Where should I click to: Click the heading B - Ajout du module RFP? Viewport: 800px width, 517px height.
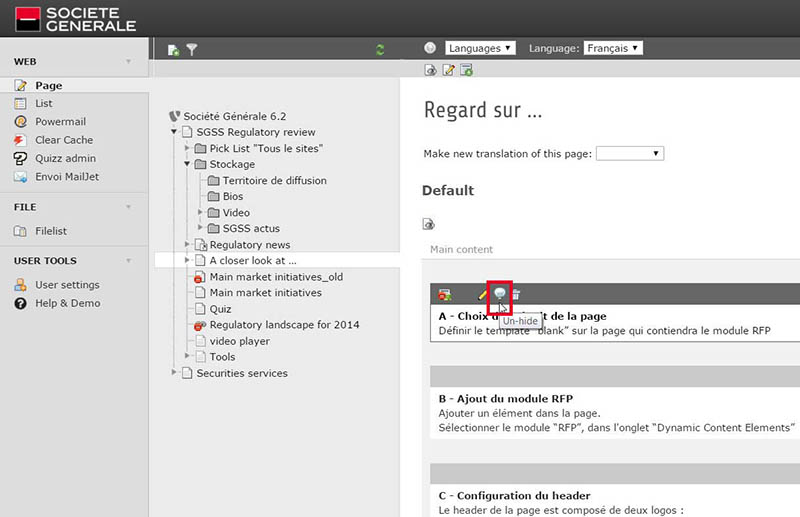[x=506, y=399]
